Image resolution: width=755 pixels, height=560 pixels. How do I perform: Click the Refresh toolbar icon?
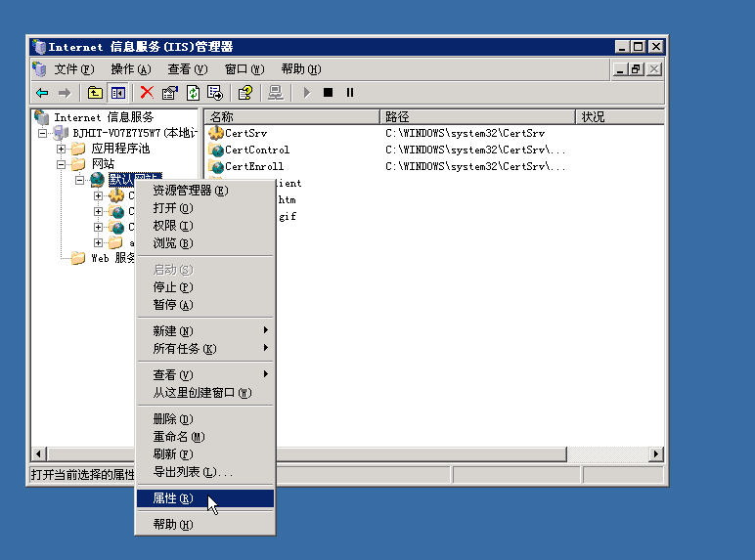click(x=193, y=93)
